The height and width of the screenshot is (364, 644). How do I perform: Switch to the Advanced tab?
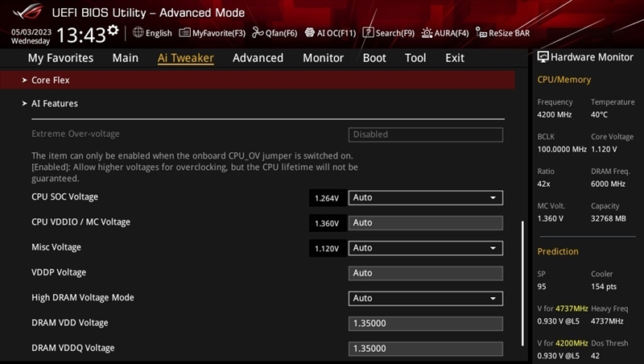(x=258, y=58)
